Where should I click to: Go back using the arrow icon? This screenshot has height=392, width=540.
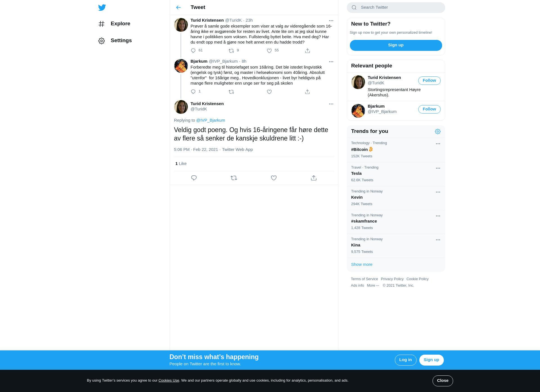point(178,8)
